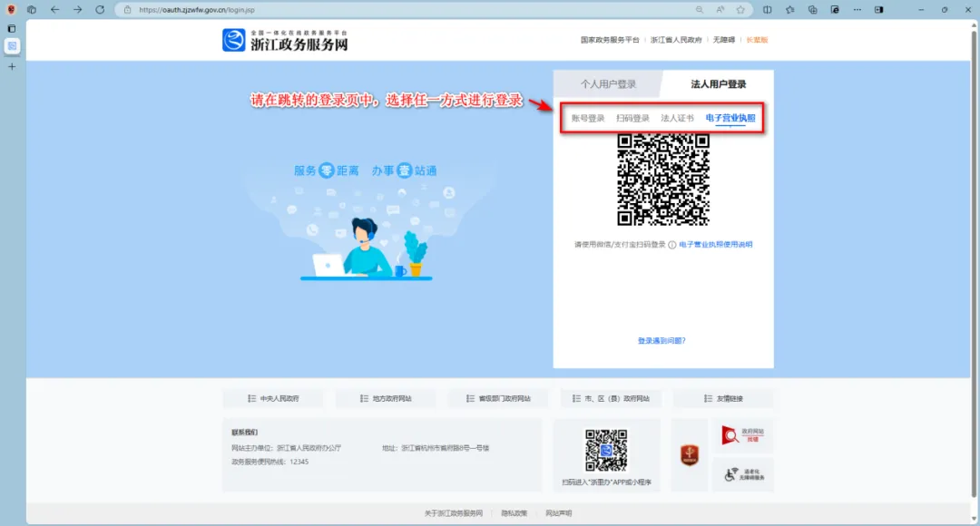Click the info icon beside 电子营业执照使用说明

(x=672, y=245)
